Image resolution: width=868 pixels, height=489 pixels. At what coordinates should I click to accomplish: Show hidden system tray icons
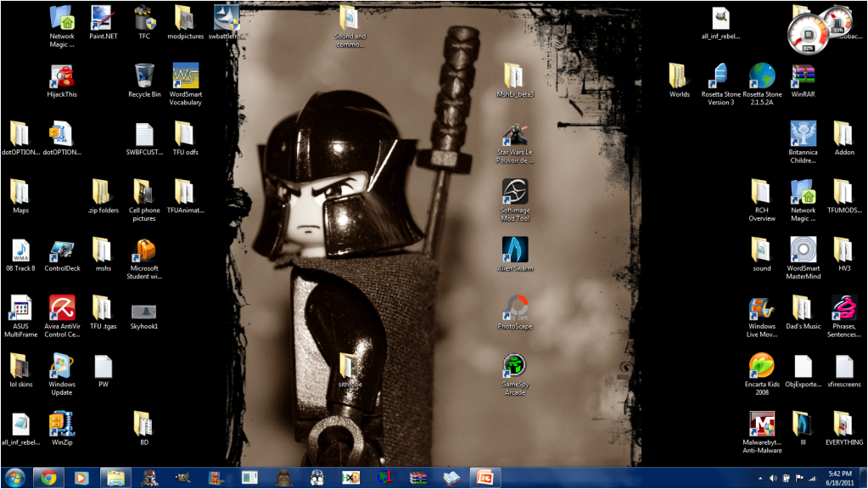(x=760, y=479)
